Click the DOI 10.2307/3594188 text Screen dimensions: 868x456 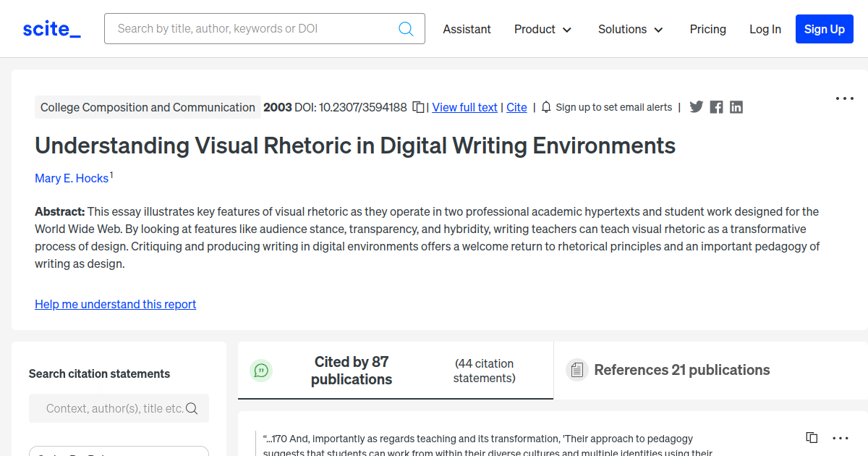(351, 107)
